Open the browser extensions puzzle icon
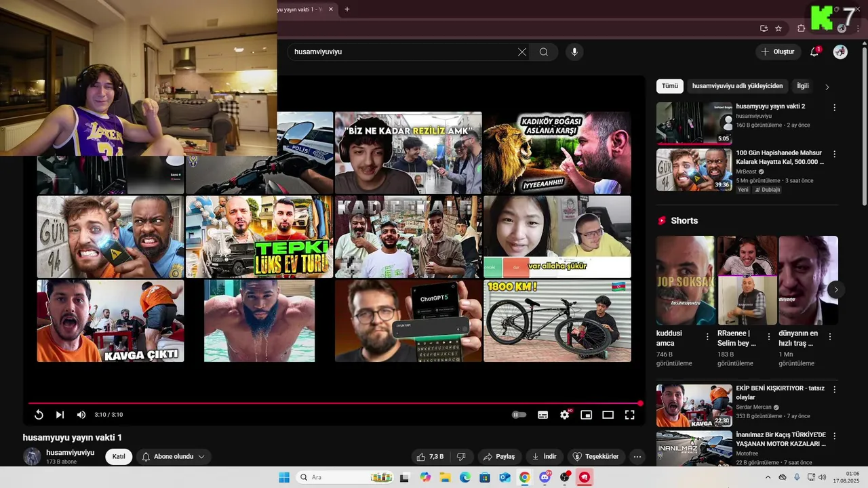This screenshot has height=488, width=868. point(801,28)
